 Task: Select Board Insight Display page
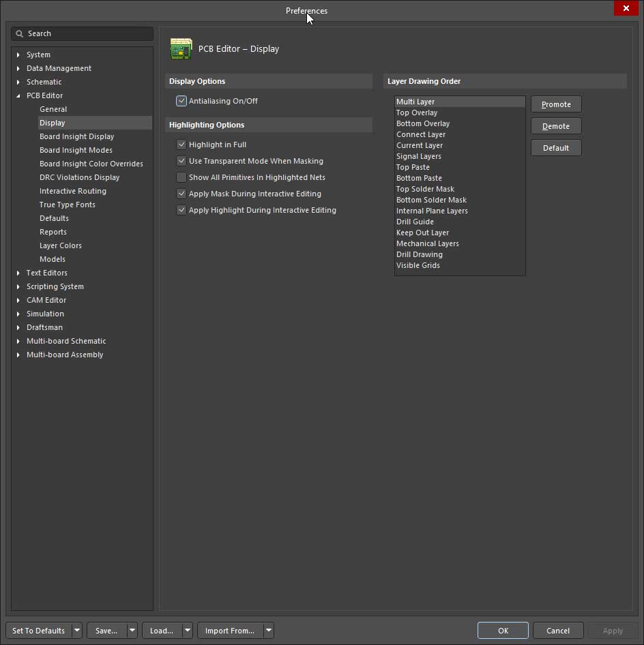coord(76,136)
